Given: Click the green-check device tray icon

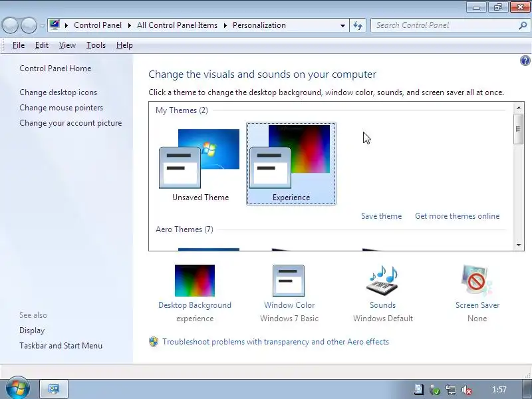Looking at the screenshot, I should 434,390.
